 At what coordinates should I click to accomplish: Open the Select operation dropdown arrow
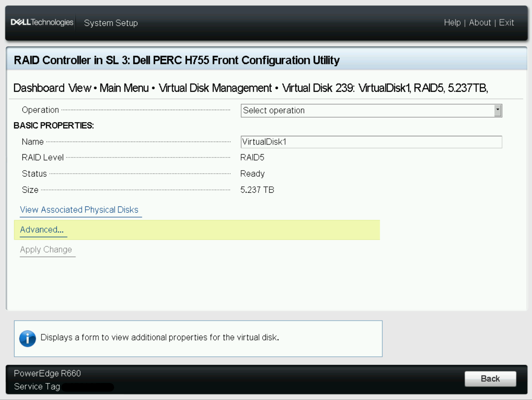[498, 110]
